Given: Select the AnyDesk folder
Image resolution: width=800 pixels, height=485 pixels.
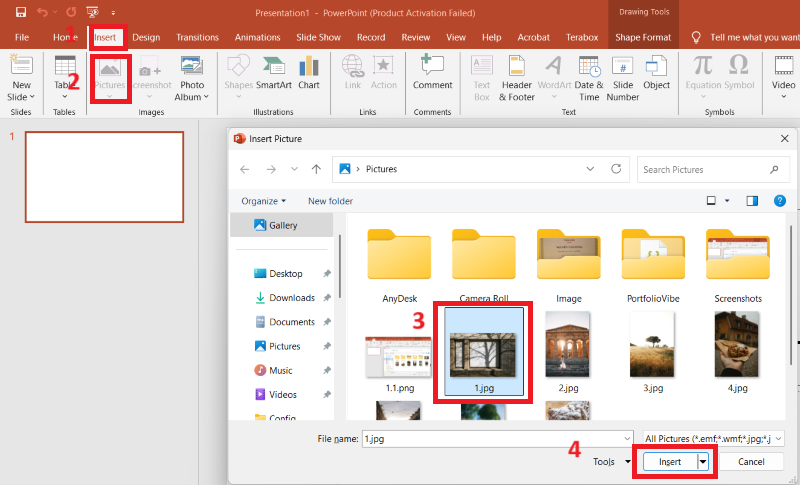Looking at the screenshot, I should (399, 266).
